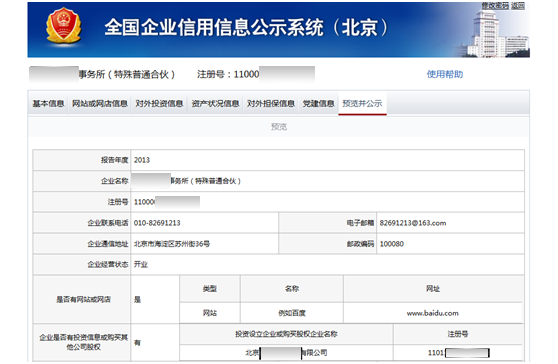The height and width of the screenshot is (364, 558).
Task: Click the 企业联系电话 label
Action: [x=108, y=223]
